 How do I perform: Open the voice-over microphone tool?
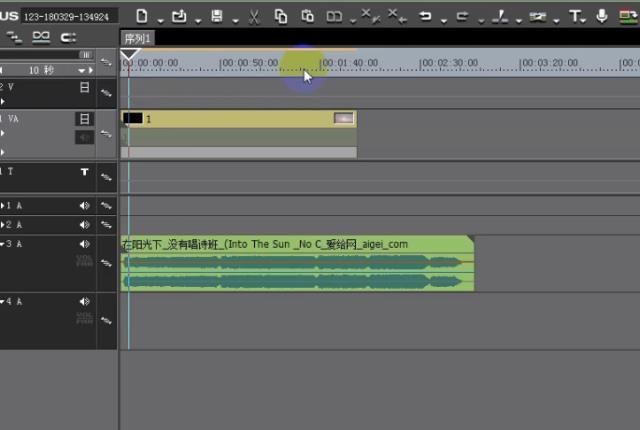[602, 16]
